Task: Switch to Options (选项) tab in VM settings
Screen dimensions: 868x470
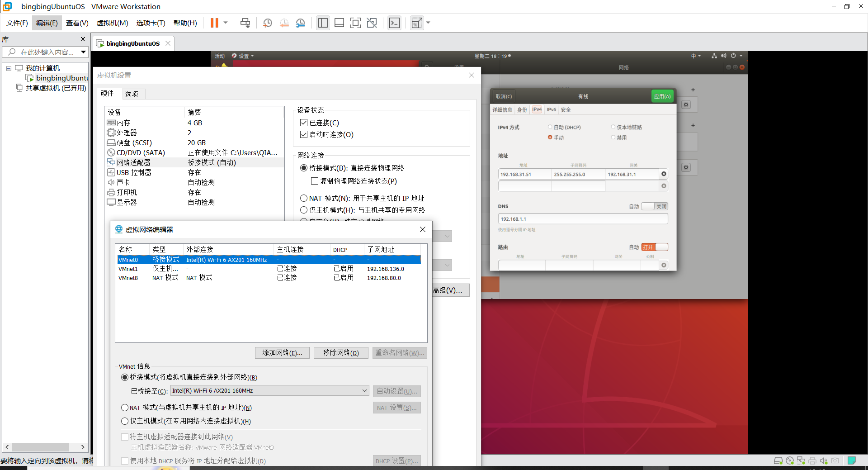Action: (x=132, y=94)
